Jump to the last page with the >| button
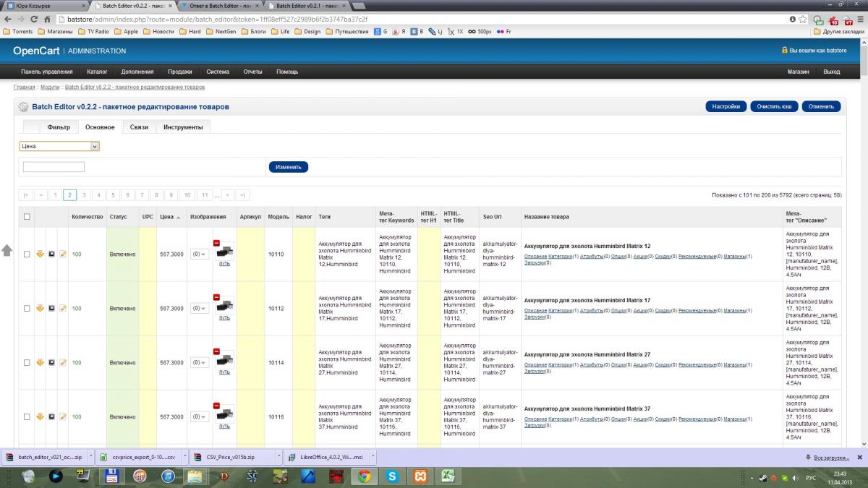 pyautogui.click(x=243, y=195)
